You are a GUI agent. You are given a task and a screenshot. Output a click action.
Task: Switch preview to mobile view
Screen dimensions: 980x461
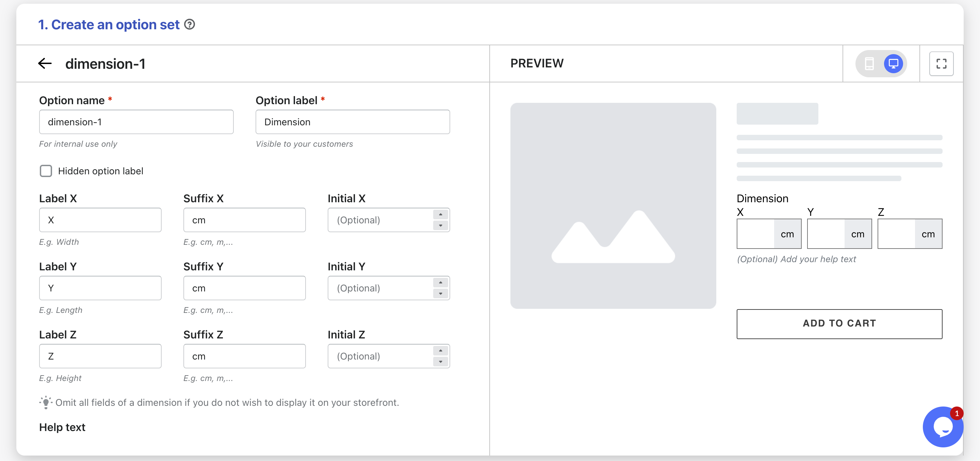pyautogui.click(x=869, y=64)
